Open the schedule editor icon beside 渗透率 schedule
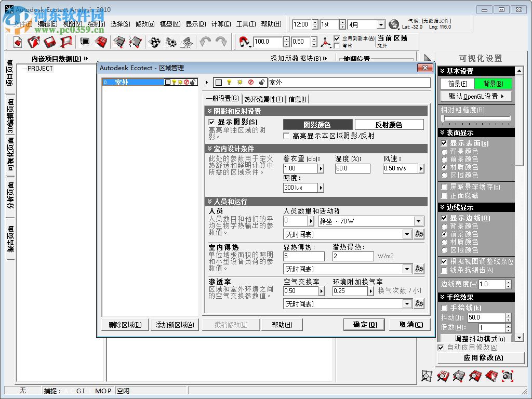This screenshot has width=532, height=399. point(419,304)
